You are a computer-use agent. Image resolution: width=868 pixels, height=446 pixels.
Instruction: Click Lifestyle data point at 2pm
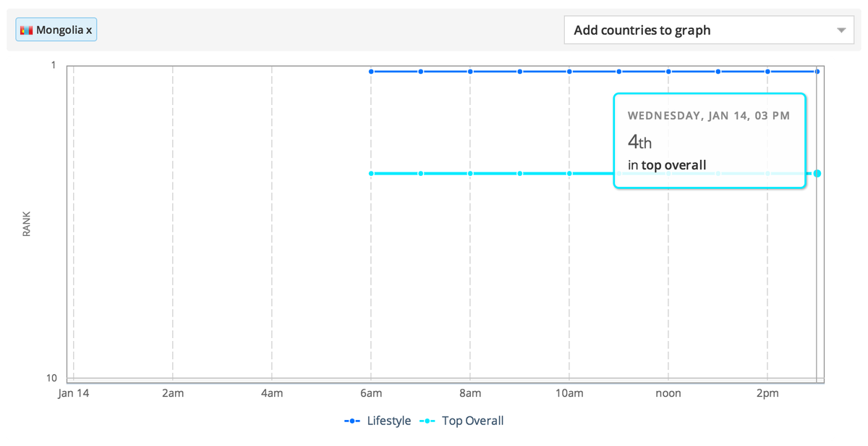point(767,72)
